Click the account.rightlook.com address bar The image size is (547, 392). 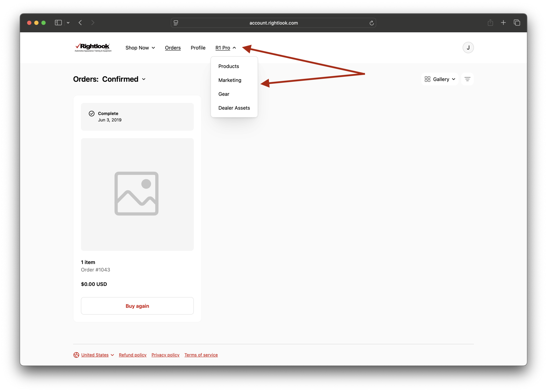[x=273, y=23]
